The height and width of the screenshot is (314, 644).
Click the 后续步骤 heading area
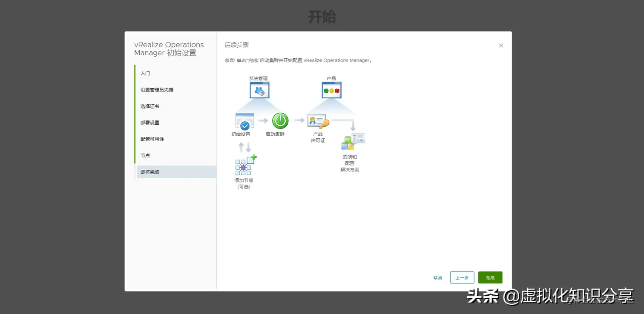point(236,45)
